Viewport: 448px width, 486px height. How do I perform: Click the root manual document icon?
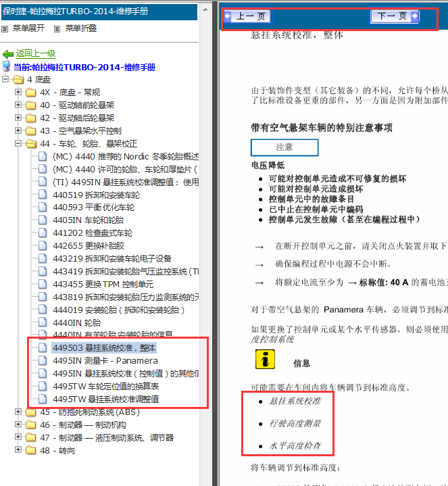click(x=6, y=66)
